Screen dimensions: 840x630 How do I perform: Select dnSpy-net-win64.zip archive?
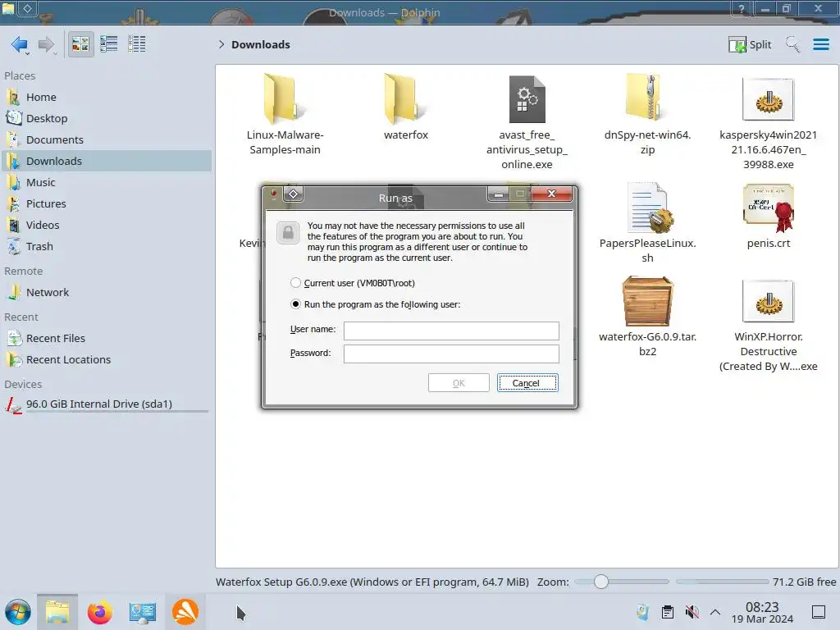tap(647, 115)
